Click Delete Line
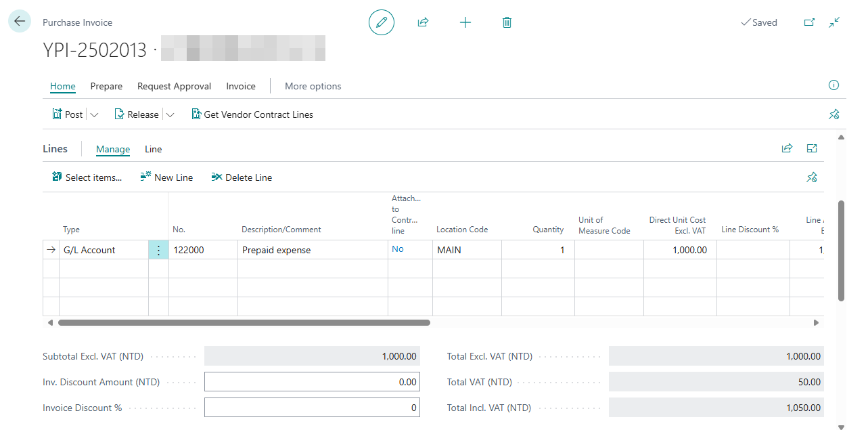868x430 pixels. pos(242,177)
